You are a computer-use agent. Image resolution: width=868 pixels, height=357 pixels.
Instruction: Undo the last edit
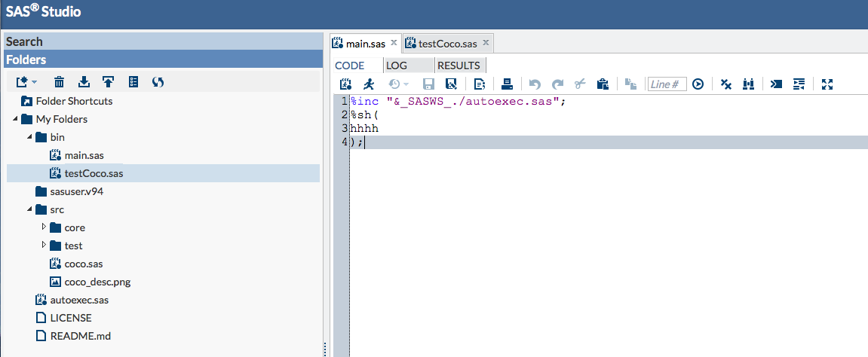point(535,84)
